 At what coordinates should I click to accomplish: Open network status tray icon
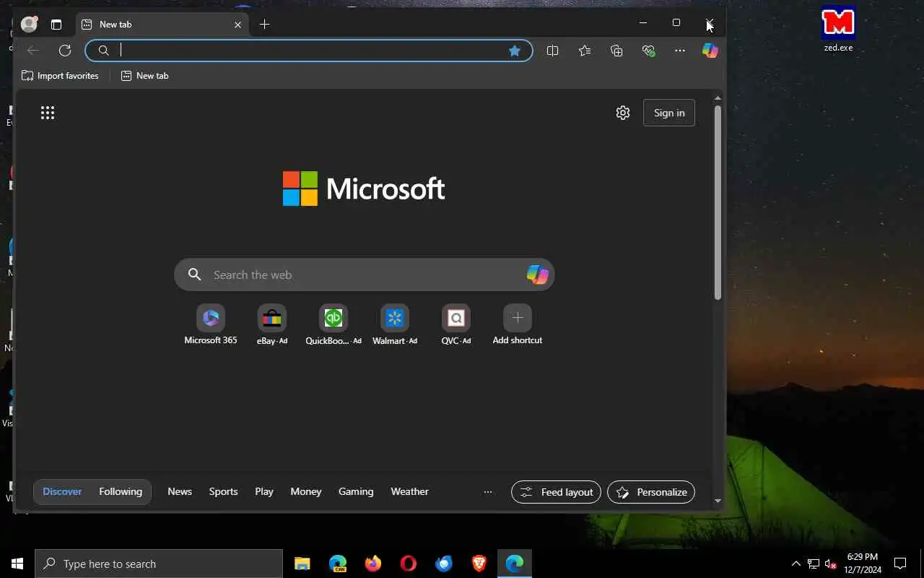813,564
